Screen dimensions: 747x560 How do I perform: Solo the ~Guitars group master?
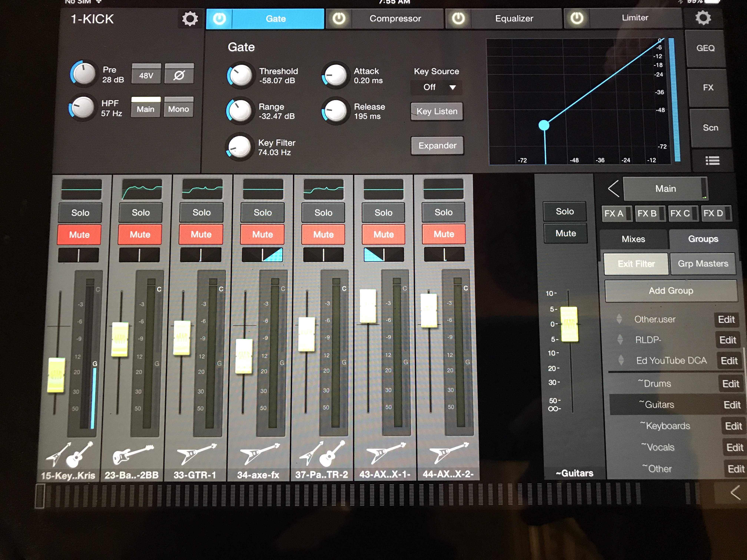click(x=565, y=211)
